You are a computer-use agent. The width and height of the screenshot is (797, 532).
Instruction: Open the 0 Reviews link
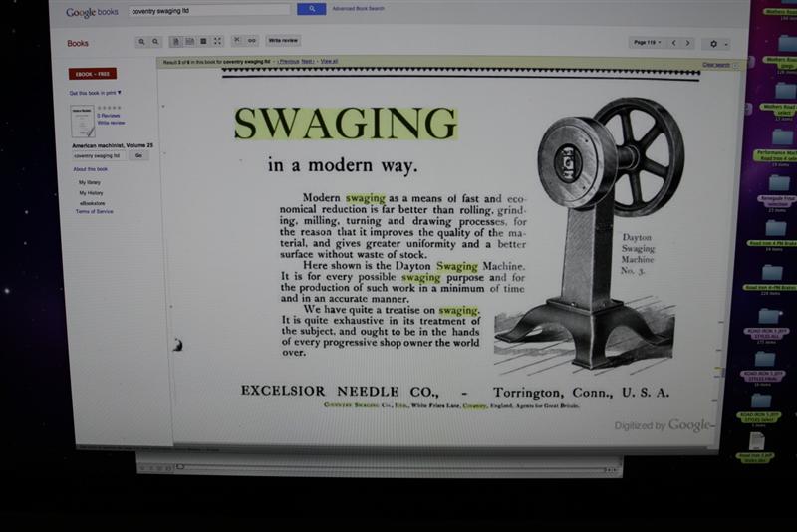(109, 116)
